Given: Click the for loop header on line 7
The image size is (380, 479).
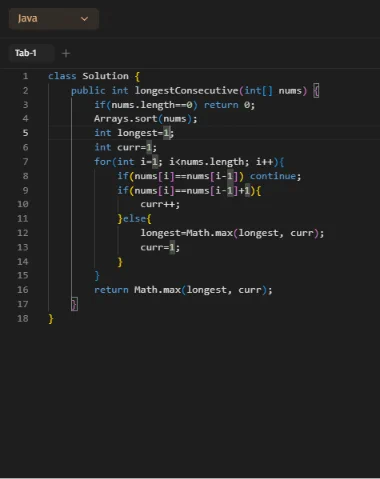Looking at the screenshot, I should click(189, 162).
